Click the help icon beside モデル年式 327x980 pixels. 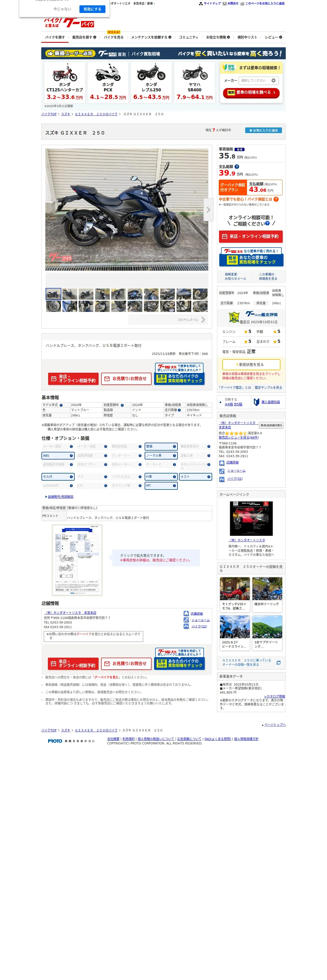tap(61, 405)
